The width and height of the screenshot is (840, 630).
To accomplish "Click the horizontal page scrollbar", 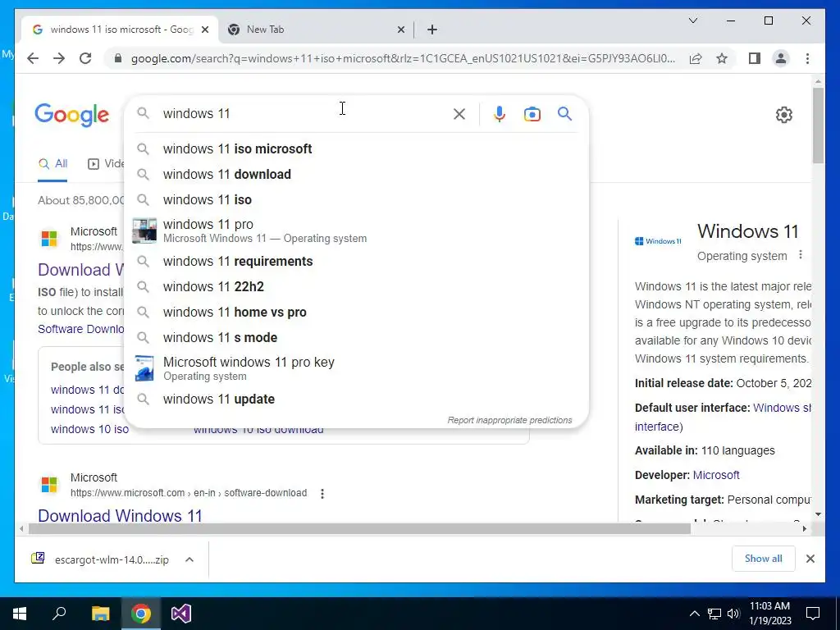I will (x=359, y=529).
